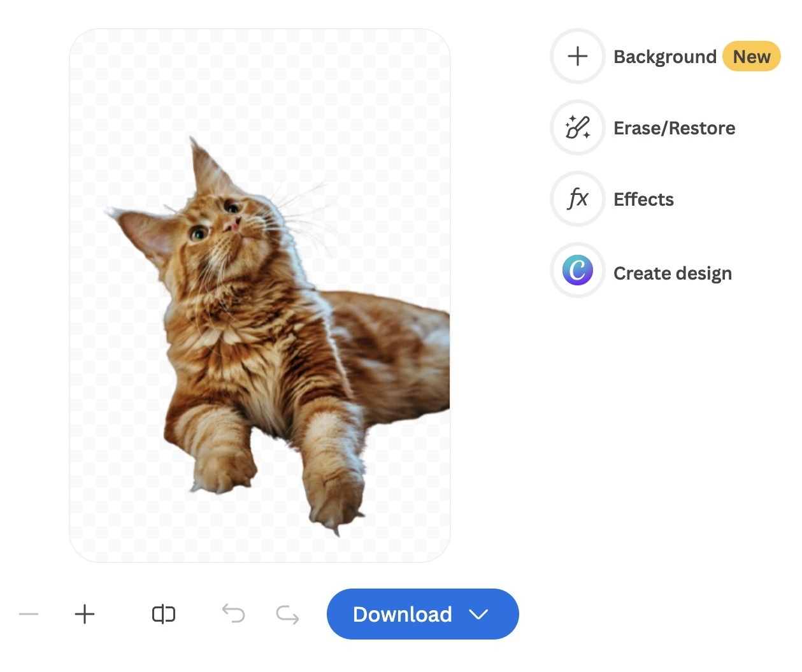The height and width of the screenshot is (672, 802).
Task: Click the before/after compare icon
Action: pos(163,614)
